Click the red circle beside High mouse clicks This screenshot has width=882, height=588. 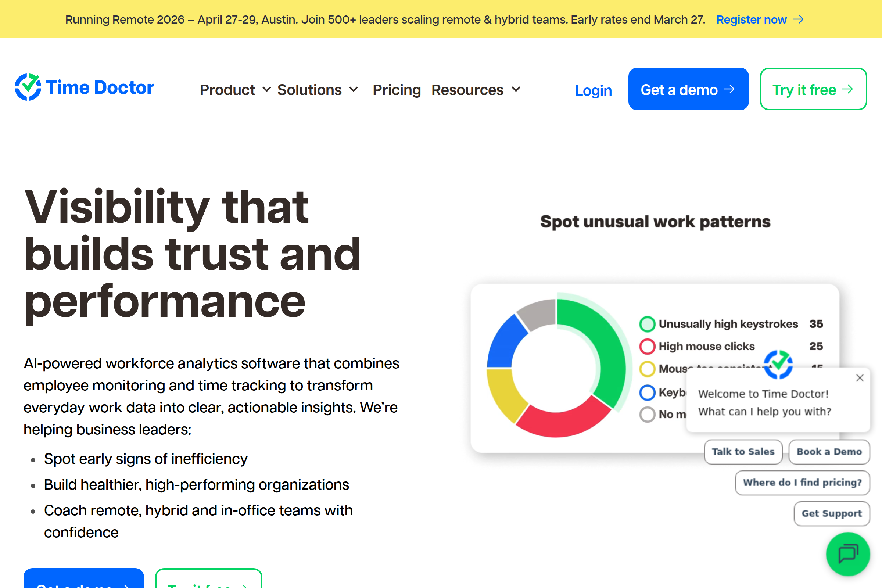(x=647, y=346)
